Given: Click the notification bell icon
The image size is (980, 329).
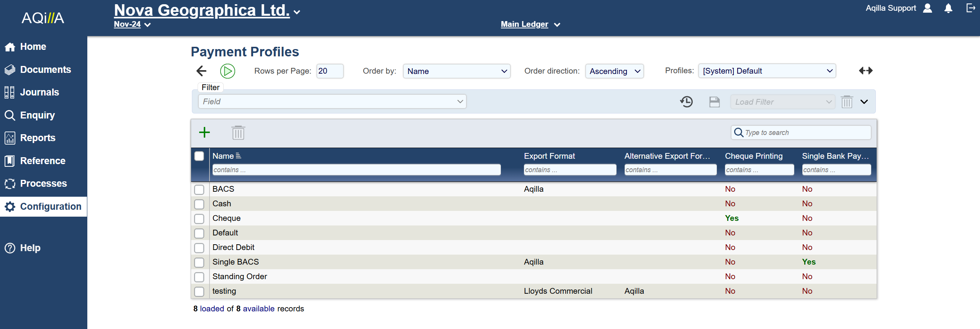Looking at the screenshot, I should point(948,8).
